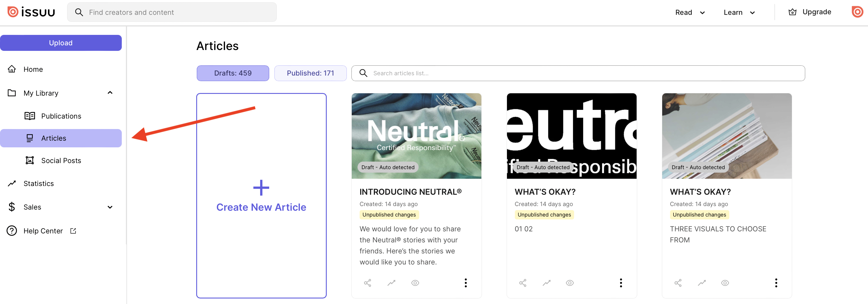Click Draft - Auto detected badge on Introducing Neutral

[388, 167]
